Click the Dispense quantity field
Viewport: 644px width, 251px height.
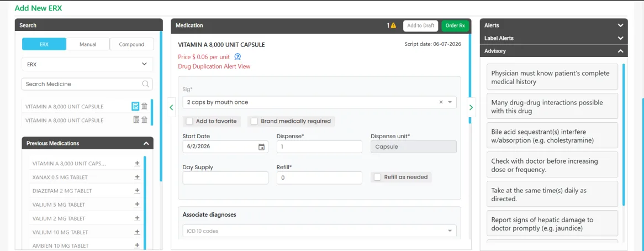point(319,147)
